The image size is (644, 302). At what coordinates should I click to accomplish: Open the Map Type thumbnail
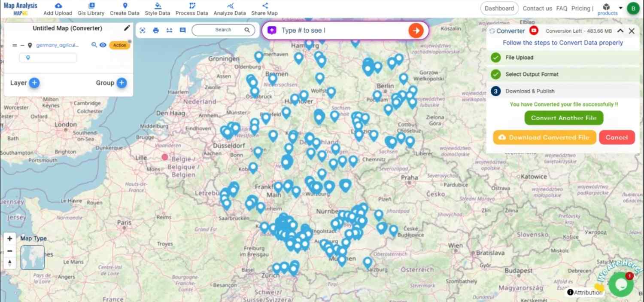pos(33,257)
